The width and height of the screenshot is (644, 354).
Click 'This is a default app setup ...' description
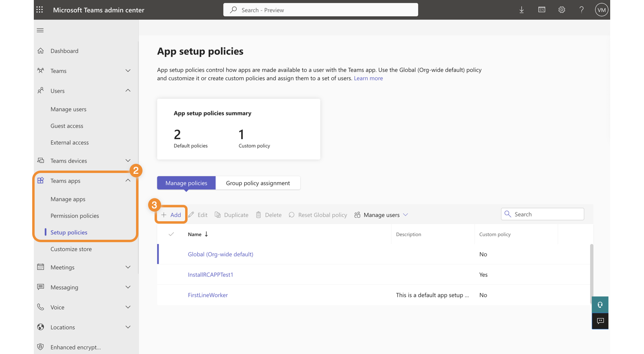click(432, 295)
